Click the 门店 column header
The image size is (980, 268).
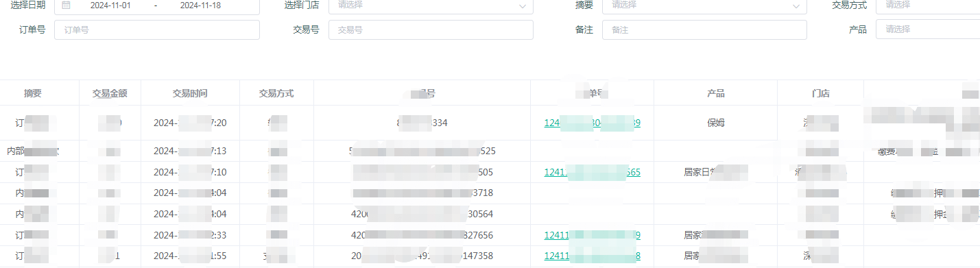[x=820, y=93]
